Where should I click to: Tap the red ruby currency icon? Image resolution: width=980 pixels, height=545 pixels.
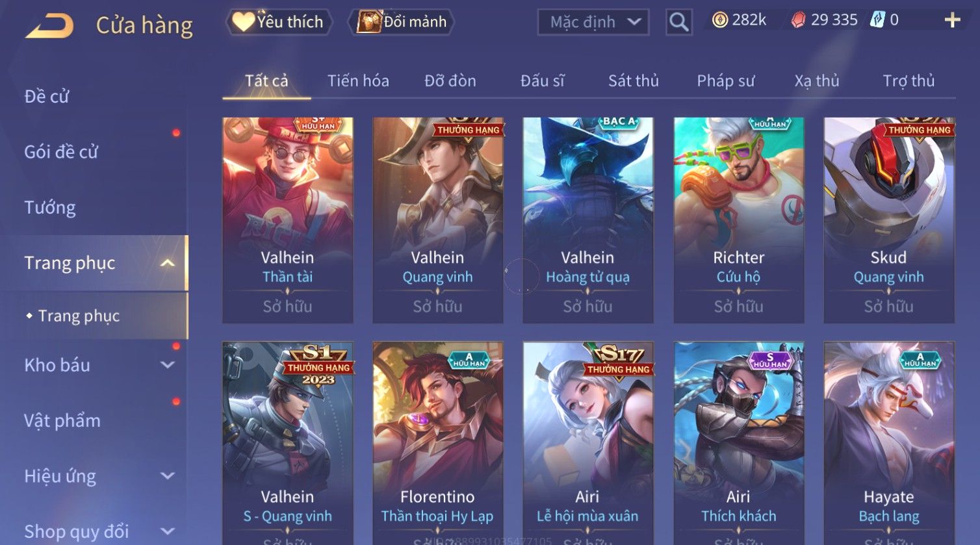click(x=798, y=20)
